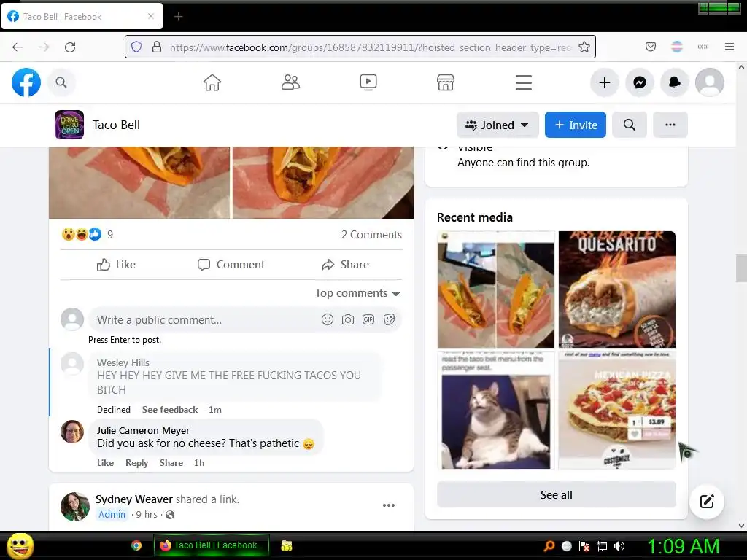Open Sydney Weaver's profile name
This screenshot has height=560, width=747.
point(134,499)
